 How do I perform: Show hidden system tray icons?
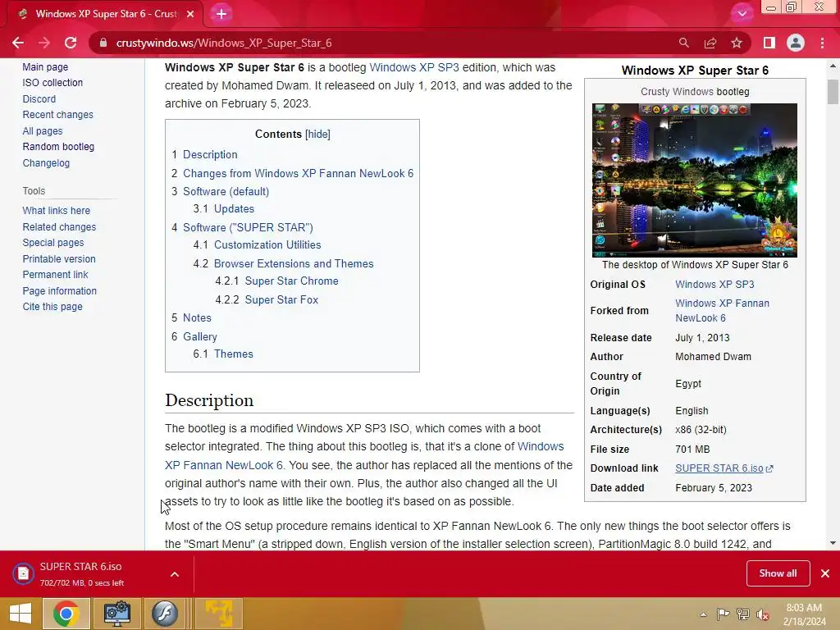703,614
